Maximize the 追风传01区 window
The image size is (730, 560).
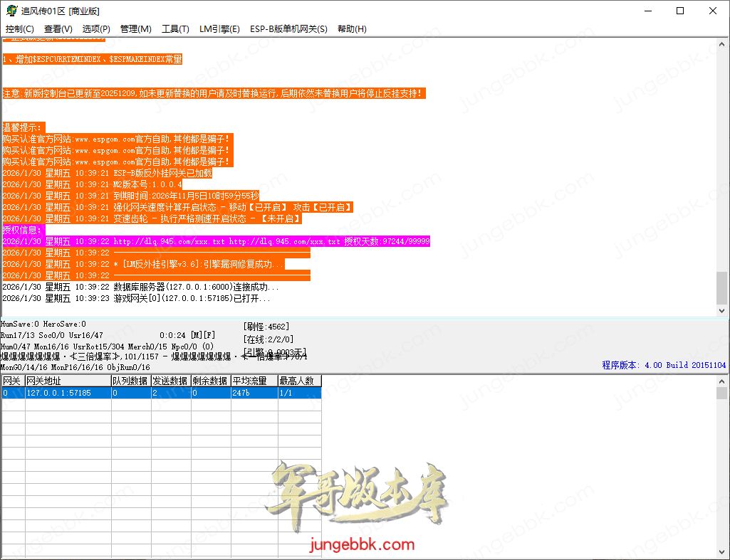coord(680,11)
